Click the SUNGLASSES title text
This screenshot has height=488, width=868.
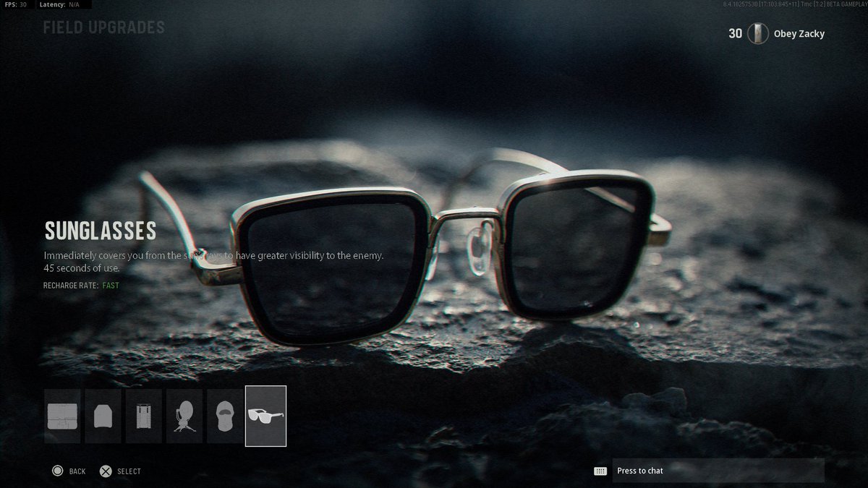(x=101, y=231)
